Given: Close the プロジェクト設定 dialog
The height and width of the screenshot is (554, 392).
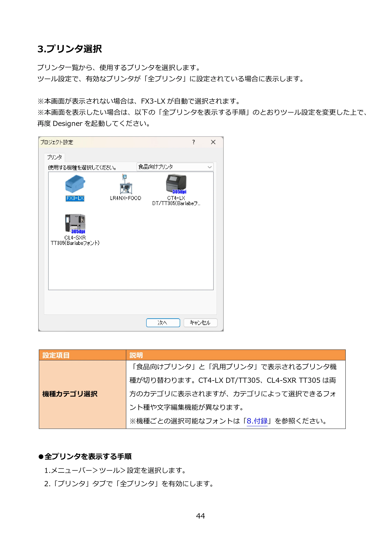Looking at the screenshot, I should [213, 142].
